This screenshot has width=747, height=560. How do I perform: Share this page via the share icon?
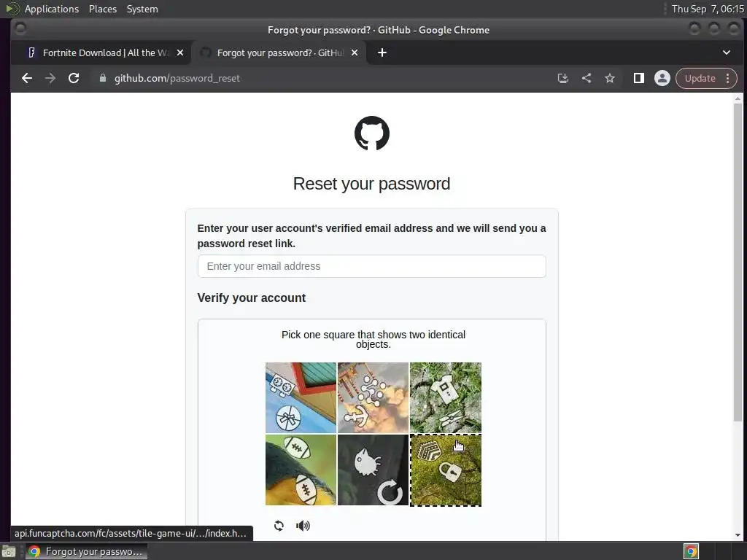[587, 78]
